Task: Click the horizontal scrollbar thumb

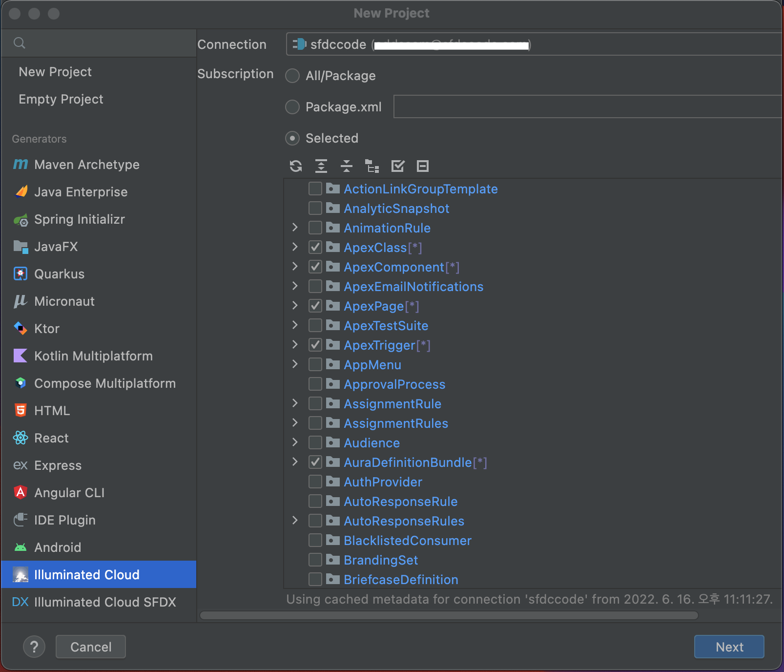Action: click(449, 615)
